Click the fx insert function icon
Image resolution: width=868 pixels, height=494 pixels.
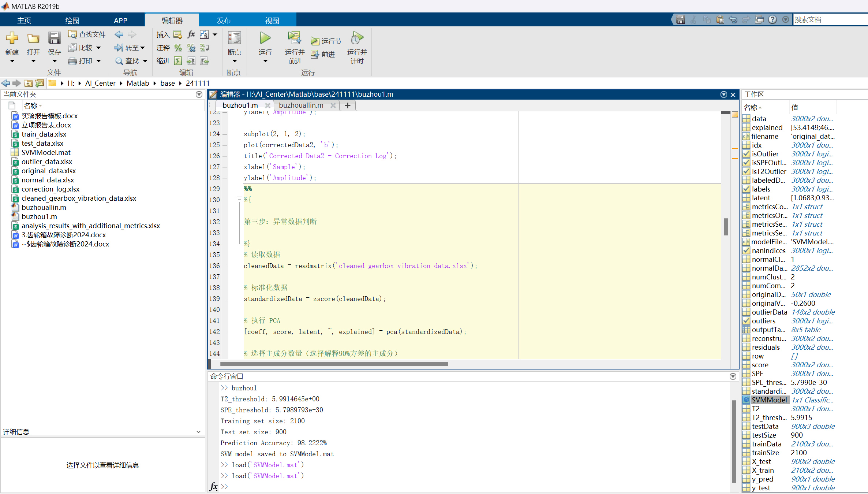[191, 34]
